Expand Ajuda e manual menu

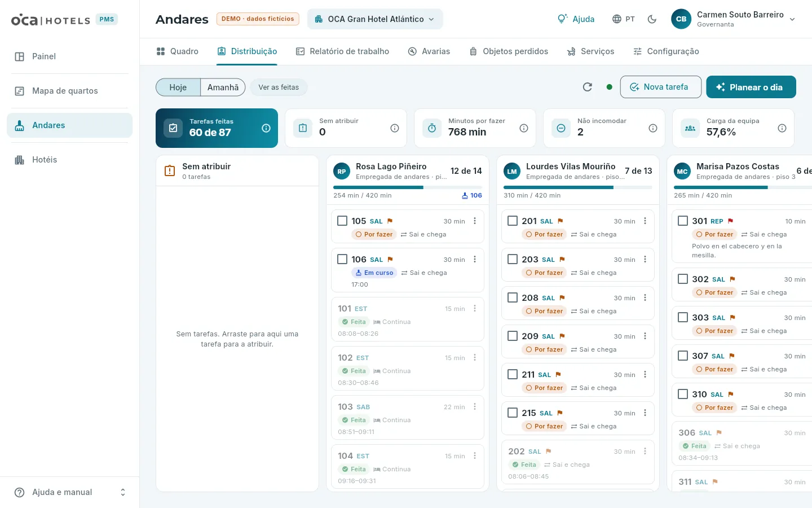[70, 492]
